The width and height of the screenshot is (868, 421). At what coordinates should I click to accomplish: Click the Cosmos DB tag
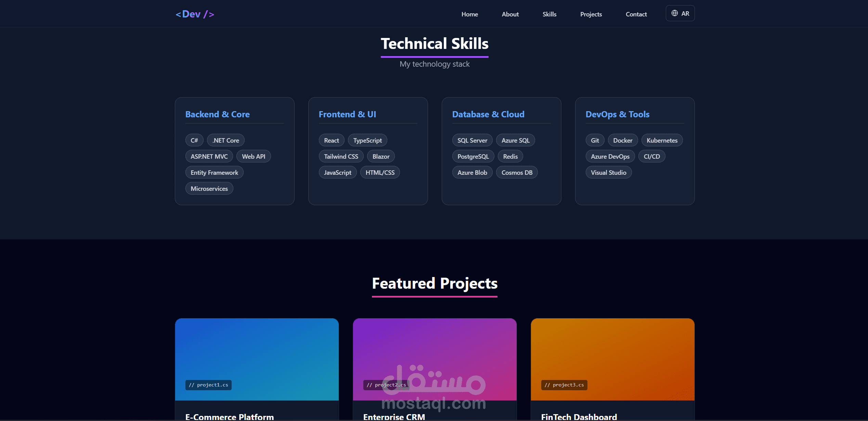[x=517, y=172]
